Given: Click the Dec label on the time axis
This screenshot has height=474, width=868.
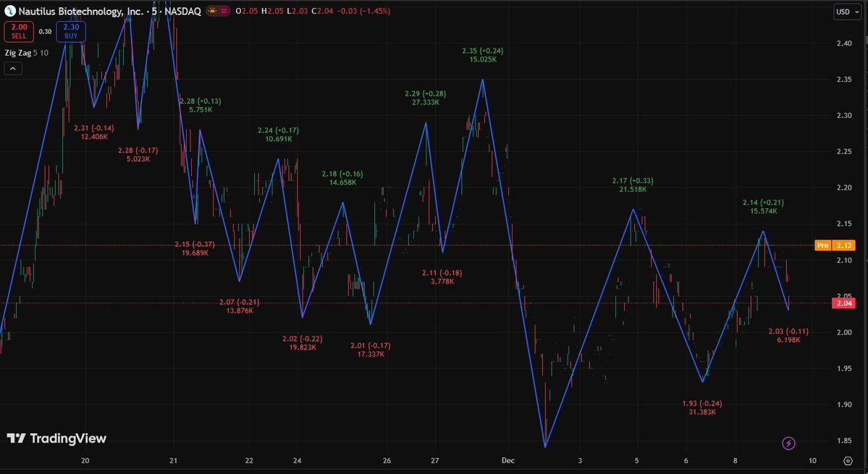Looking at the screenshot, I should pyautogui.click(x=508, y=460).
